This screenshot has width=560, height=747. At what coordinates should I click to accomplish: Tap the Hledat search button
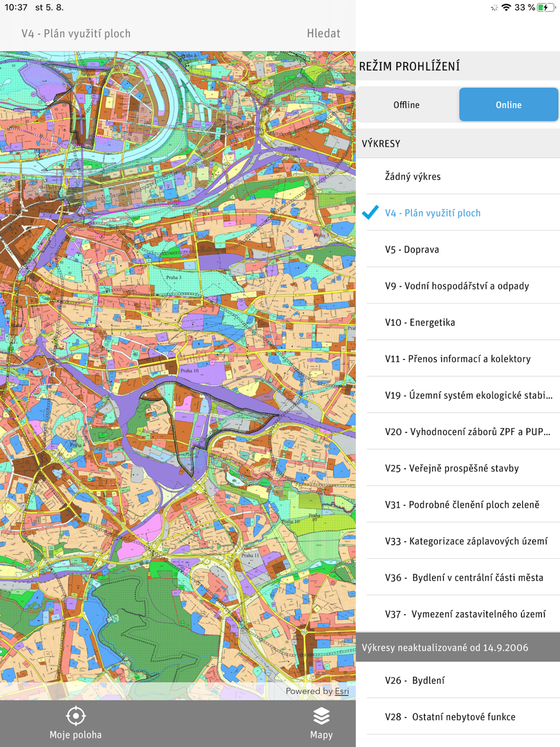[323, 33]
